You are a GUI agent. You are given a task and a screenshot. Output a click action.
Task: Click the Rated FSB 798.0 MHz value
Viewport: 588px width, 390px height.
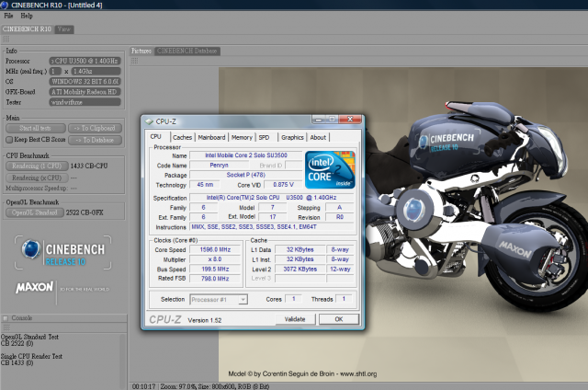215,279
